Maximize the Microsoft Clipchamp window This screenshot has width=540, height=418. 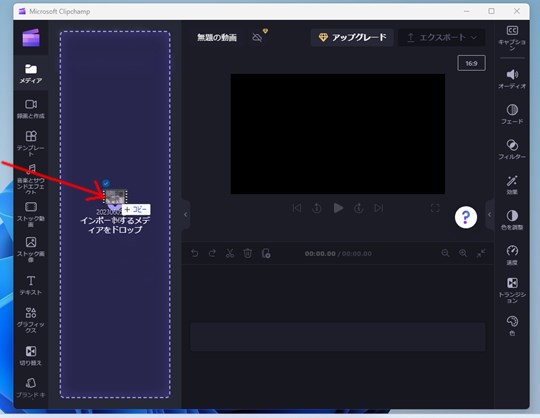click(491, 11)
